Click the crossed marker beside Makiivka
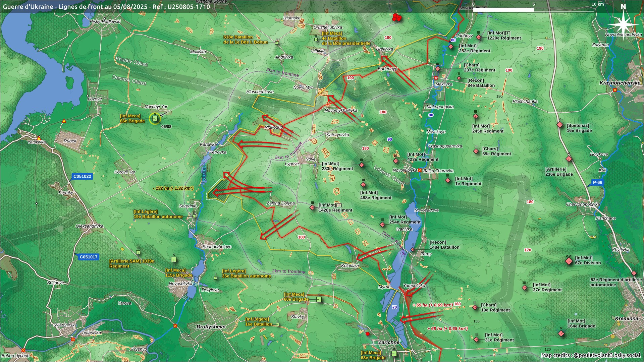This screenshot has height=362, width=644. 436,78
